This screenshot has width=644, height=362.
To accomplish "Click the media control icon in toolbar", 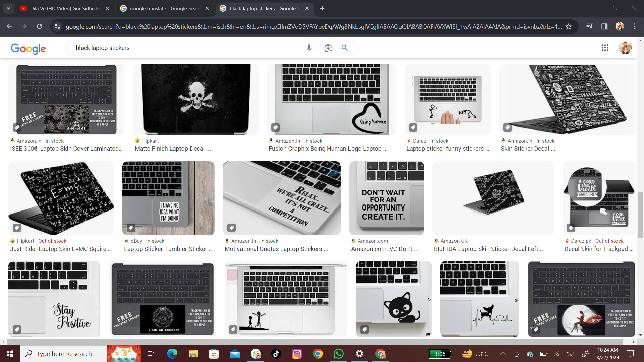I will coord(589,26).
